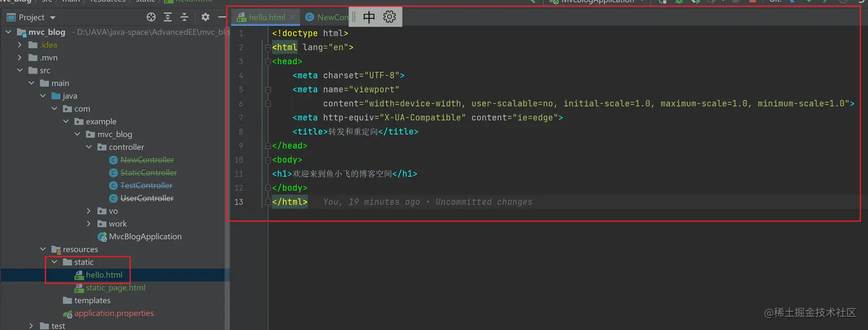The width and height of the screenshot is (868, 330).
Task: Click the h1 text 欢迎来到鱼小飞的博客空间
Action: click(x=342, y=174)
